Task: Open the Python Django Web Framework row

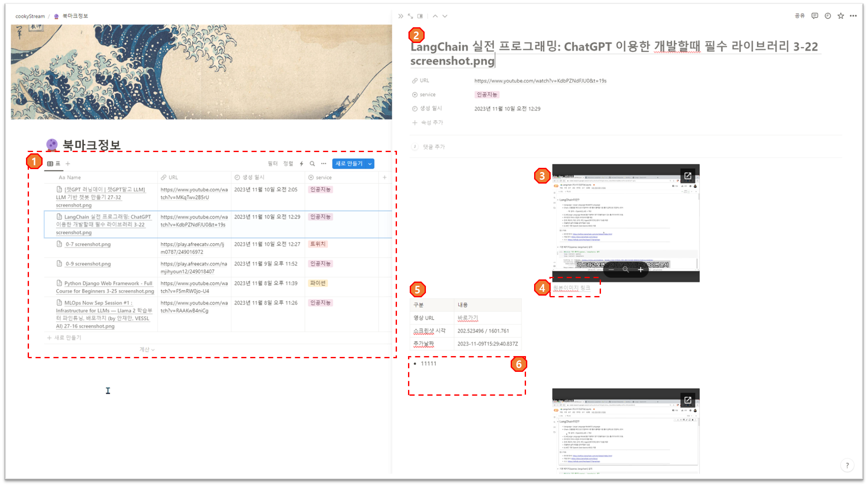Action: pos(105,287)
